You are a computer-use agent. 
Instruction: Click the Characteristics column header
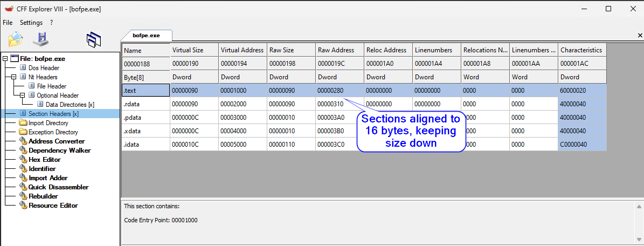[x=582, y=50]
